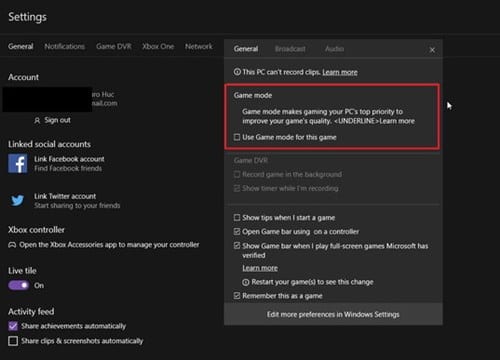
Task: Toggle Show Game bar for full-screen games
Action: tap(237, 246)
